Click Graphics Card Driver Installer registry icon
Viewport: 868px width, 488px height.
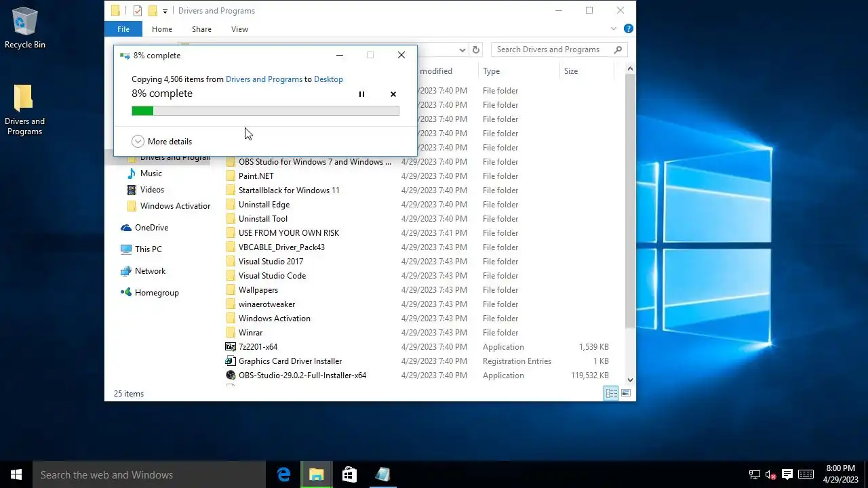coord(231,361)
